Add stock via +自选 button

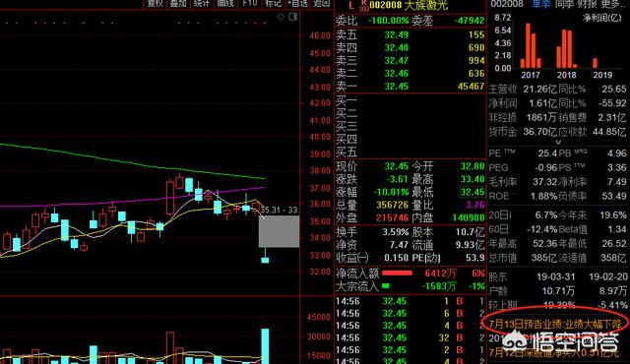click(297, 4)
